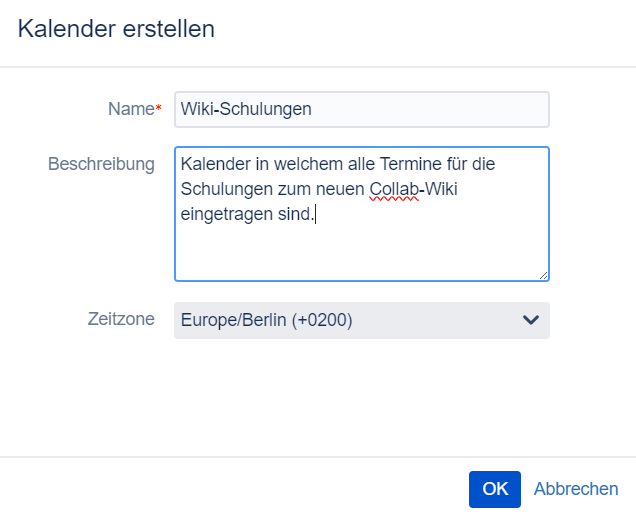The width and height of the screenshot is (636, 516).
Task: Cancel the dialog with Abbrechen
Action: (x=576, y=489)
